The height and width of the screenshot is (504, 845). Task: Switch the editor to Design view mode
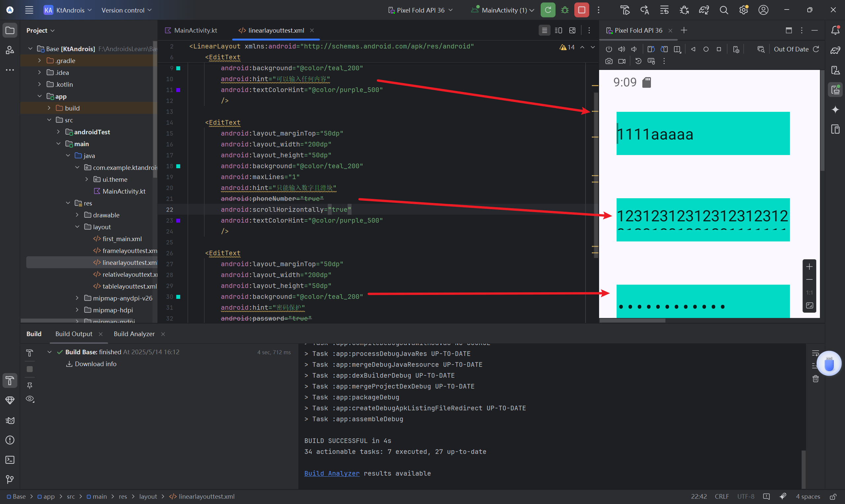coord(572,30)
